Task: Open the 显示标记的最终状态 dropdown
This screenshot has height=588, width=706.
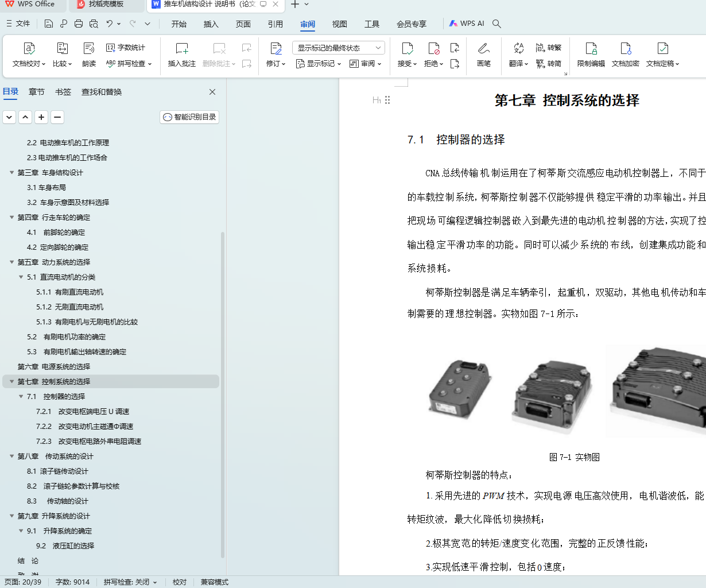Action: 338,48
